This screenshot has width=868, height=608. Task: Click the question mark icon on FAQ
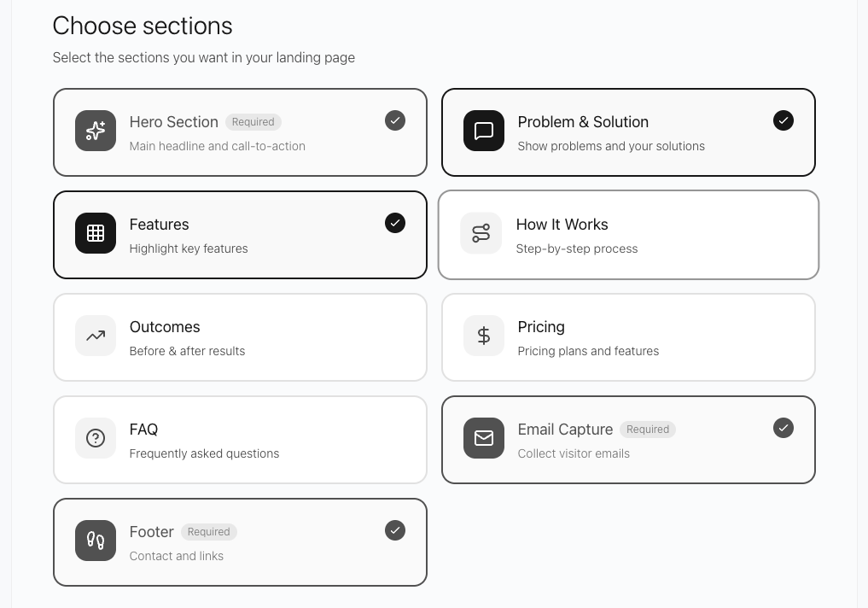(95, 438)
